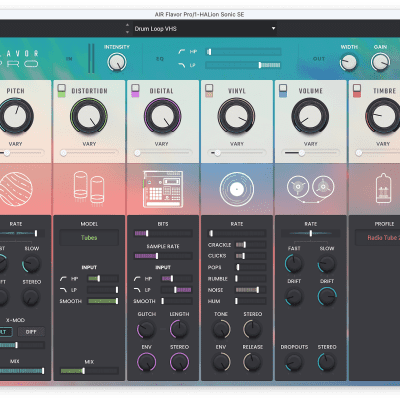Click the Digital input LP filter icon

click(137, 290)
